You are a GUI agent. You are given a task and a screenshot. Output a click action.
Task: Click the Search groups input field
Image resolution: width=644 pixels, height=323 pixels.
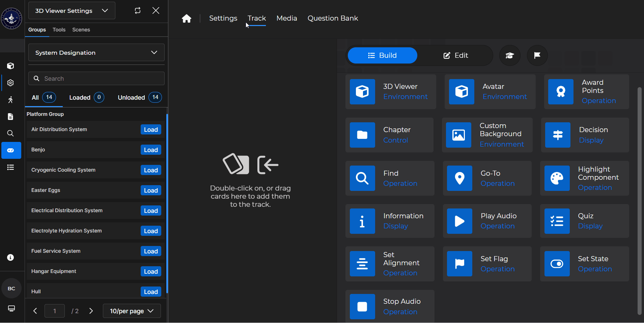96,78
